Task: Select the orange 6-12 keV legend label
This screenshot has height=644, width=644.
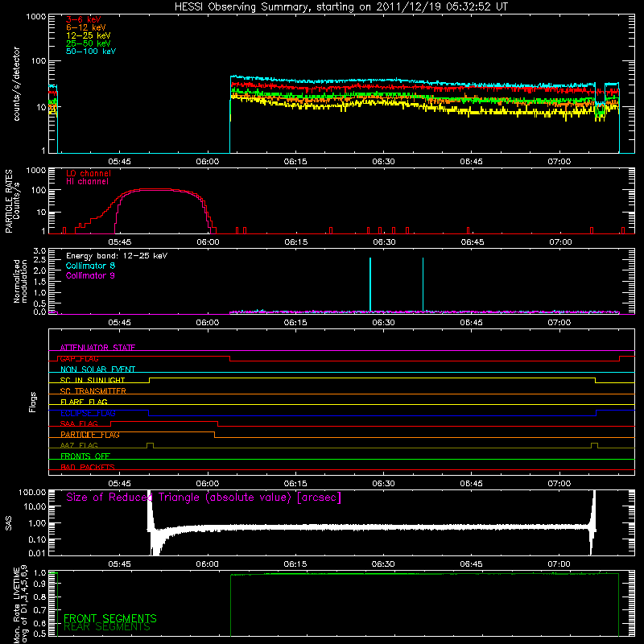Action: (86, 27)
